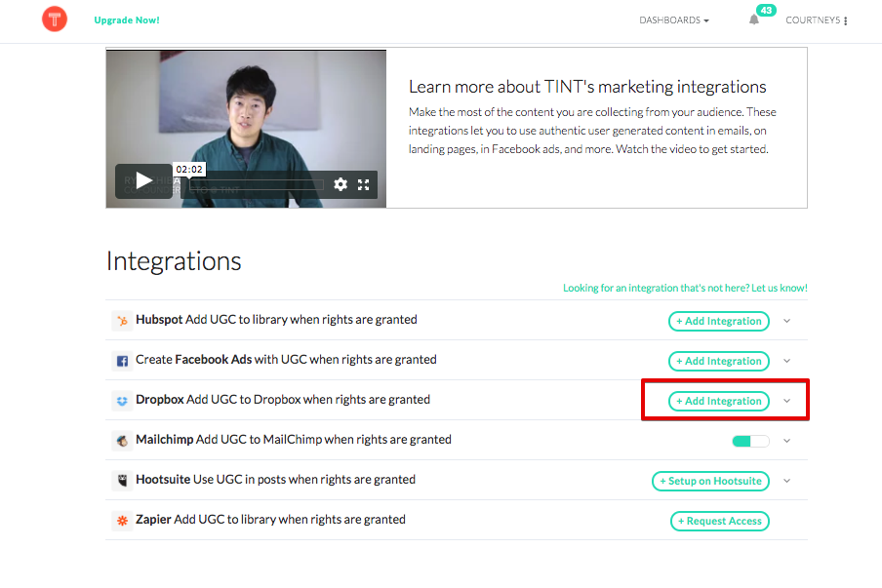Click Setup on Hootsuite button

pyautogui.click(x=710, y=481)
